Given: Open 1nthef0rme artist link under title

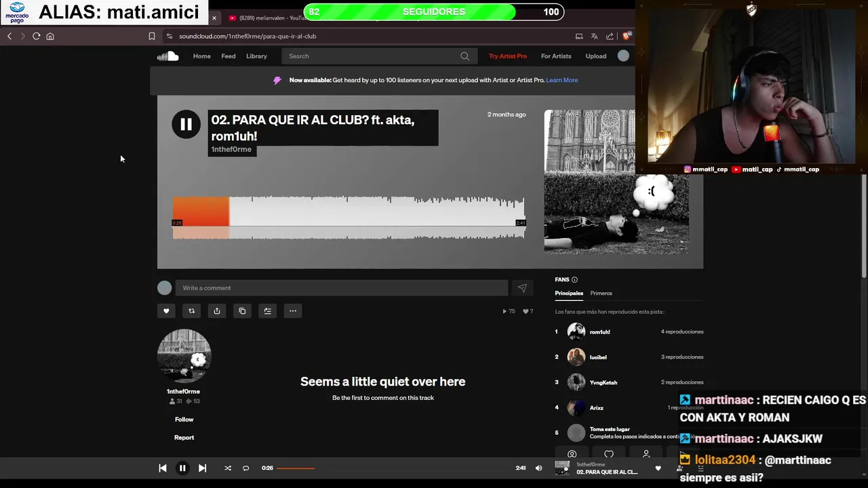Looking at the screenshot, I should [x=231, y=149].
